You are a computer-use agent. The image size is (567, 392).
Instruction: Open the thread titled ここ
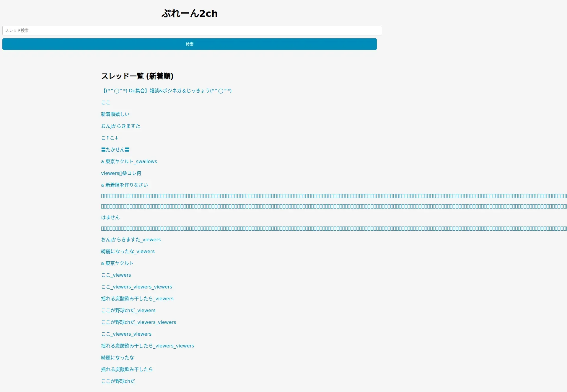[x=105, y=102]
